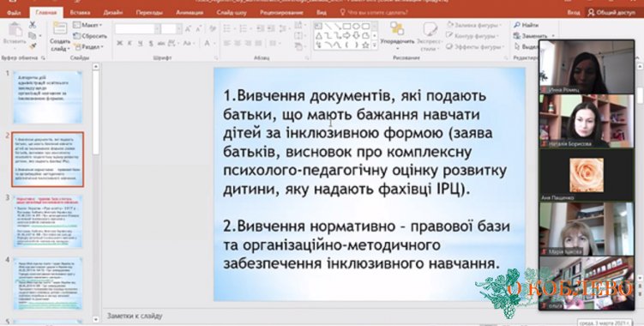
Task: Click the Increase indent icon
Action: pyautogui.click(x=271, y=29)
